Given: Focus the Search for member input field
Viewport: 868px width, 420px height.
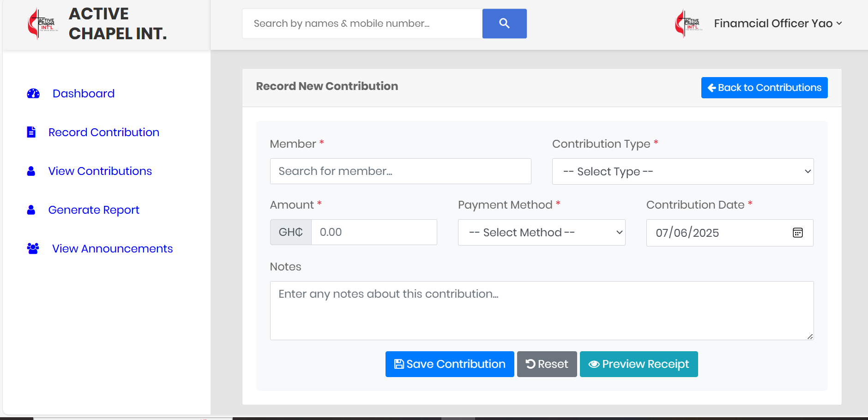Looking at the screenshot, I should (400, 171).
